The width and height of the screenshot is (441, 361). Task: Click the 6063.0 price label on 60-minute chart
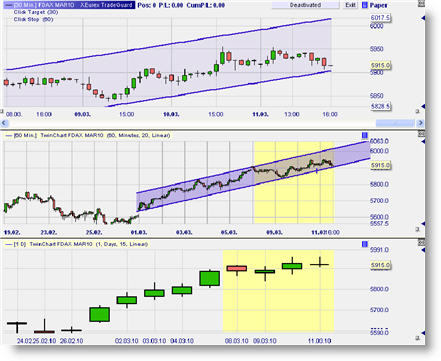(380, 141)
